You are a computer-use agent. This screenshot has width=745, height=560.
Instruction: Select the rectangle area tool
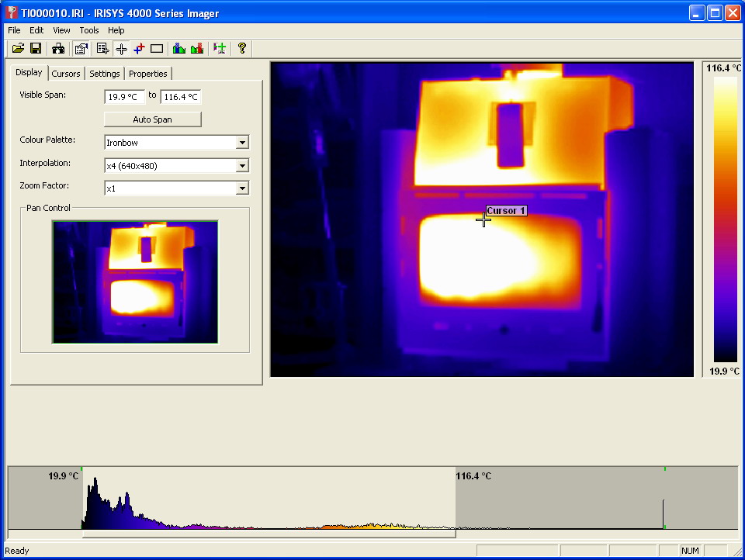pos(157,49)
